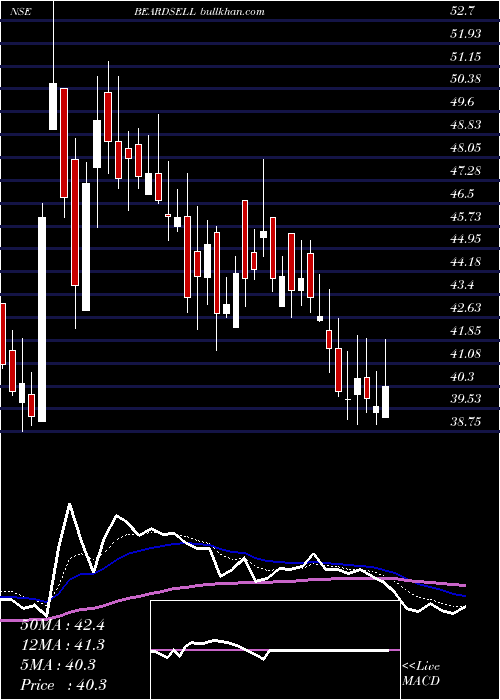Click the 50MA : 42.4 readout
Image resolution: width=500 pixels, height=700 pixels.
pos(62,625)
